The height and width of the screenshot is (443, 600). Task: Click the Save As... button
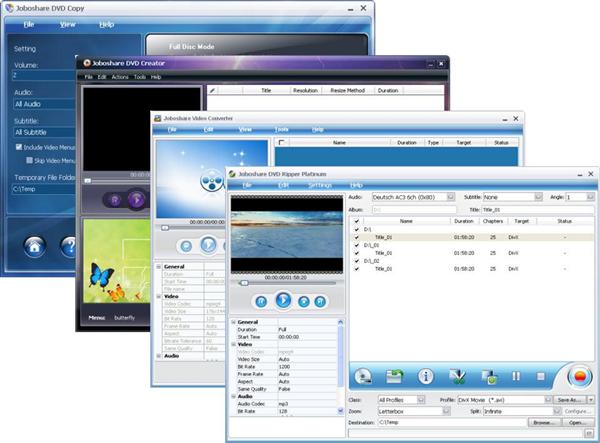tap(569, 400)
